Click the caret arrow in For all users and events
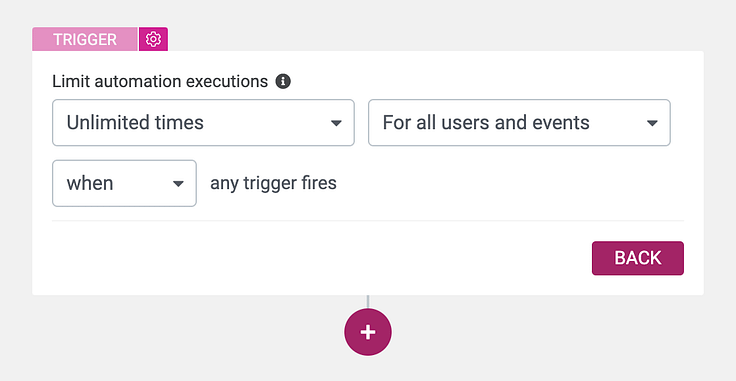The height and width of the screenshot is (381, 736). click(652, 123)
